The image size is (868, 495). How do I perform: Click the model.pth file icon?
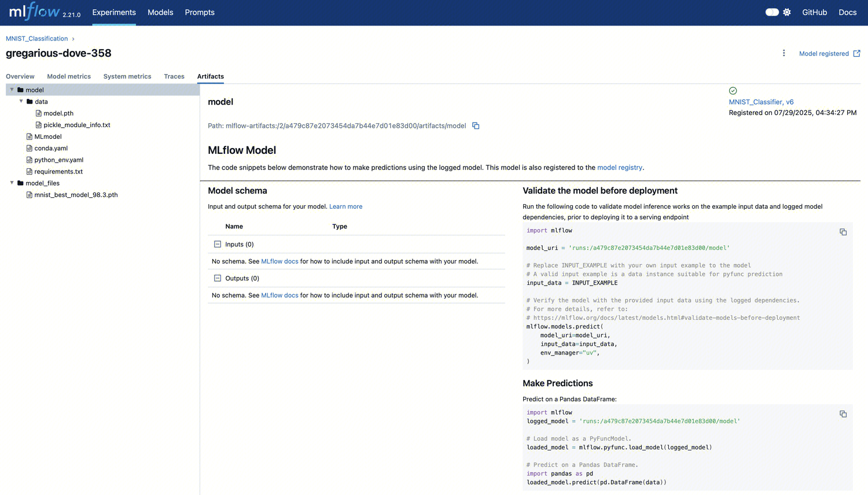(x=39, y=113)
